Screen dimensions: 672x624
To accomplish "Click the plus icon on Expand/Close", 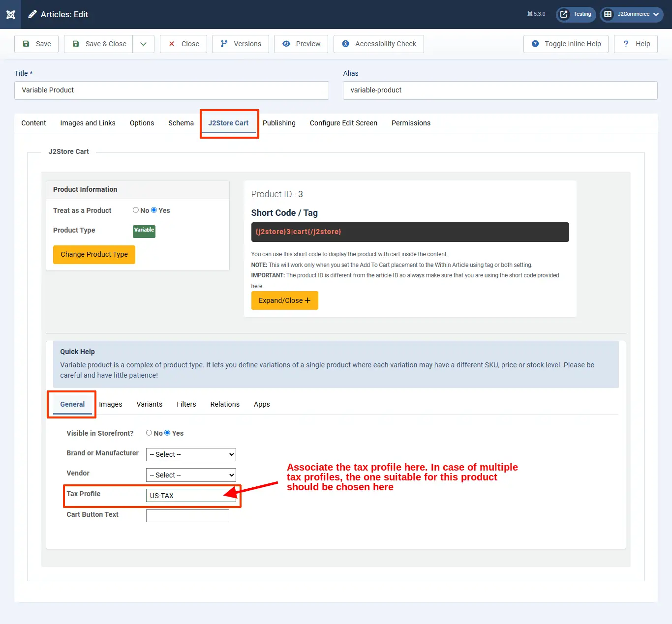I will point(307,300).
